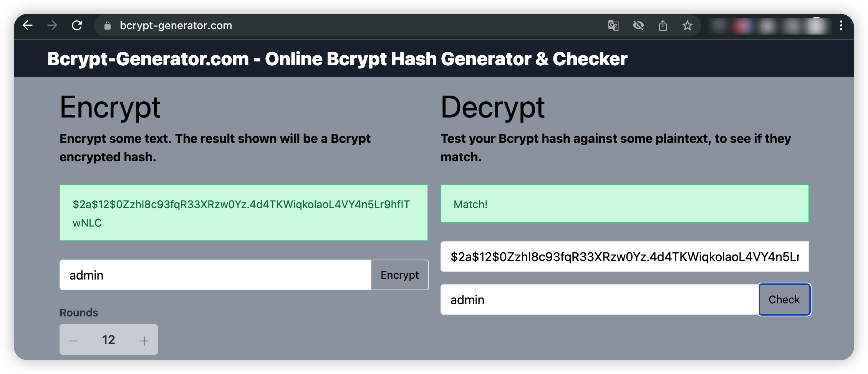The image size is (868, 374).
Task: Go back with the browser back arrow
Action: 28,25
